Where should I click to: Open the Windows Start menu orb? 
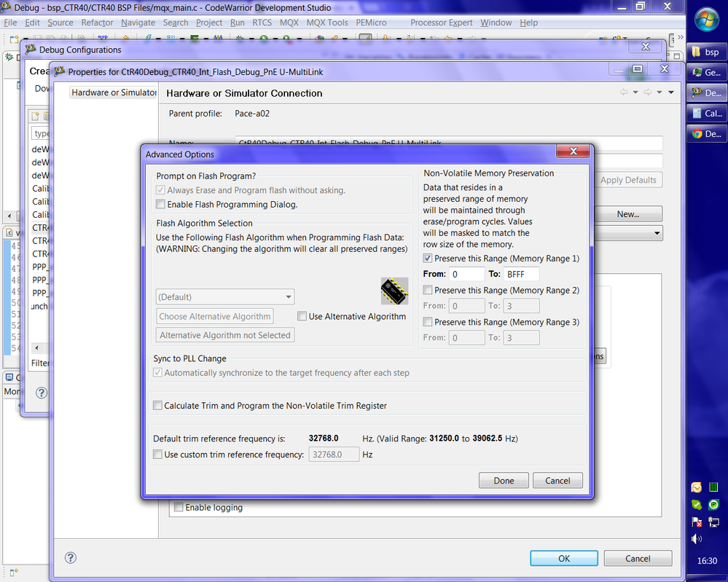click(707, 20)
